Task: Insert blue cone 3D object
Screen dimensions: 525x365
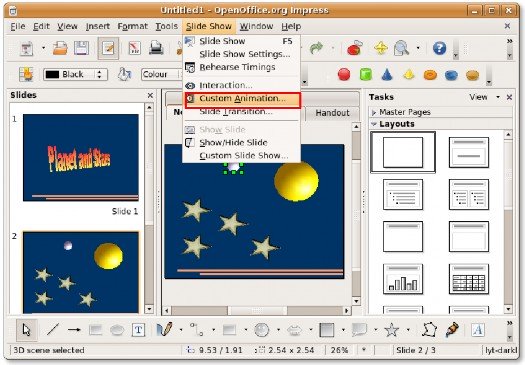Action: (387, 75)
